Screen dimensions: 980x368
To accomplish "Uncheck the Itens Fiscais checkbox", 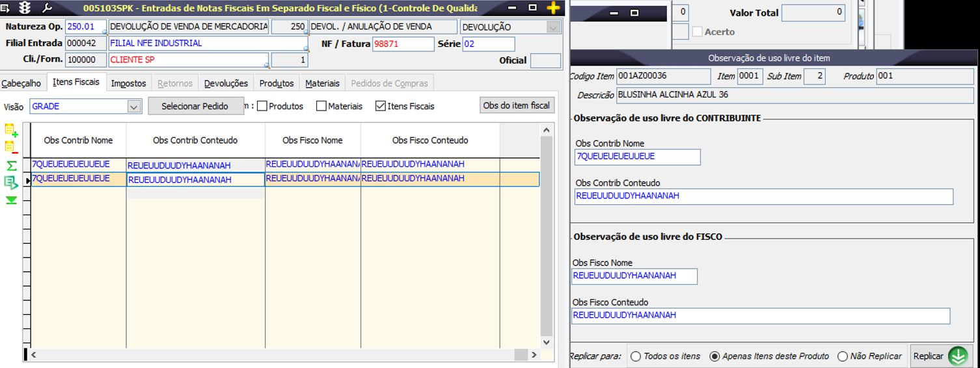I will pyautogui.click(x=381, y=106).
